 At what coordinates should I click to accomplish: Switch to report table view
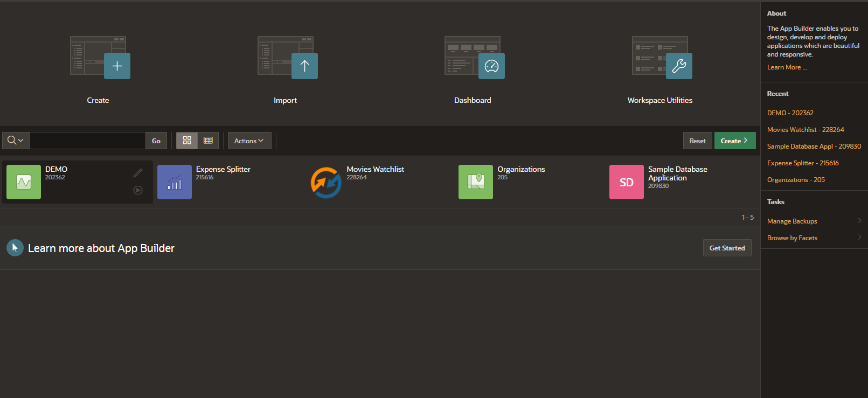pyautogui.click(x=208, y=141)
